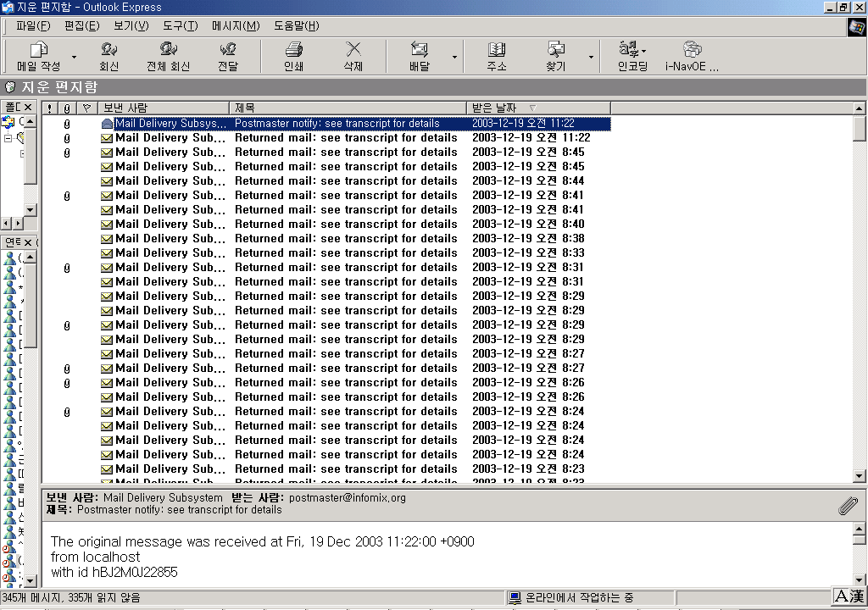Expand the dropdown arrow next to 배달
Image resolution: width=868 pixels, height=610 pixels.
[x=454, y=57]
